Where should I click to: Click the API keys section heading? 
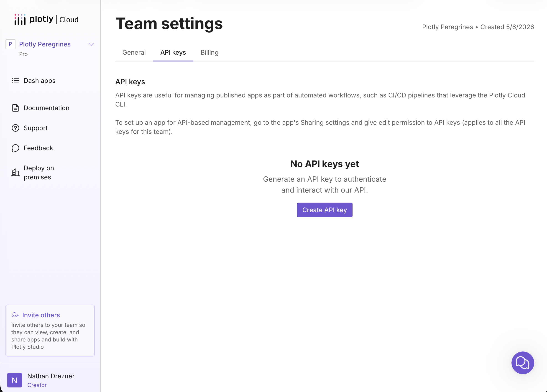[130, 82]
